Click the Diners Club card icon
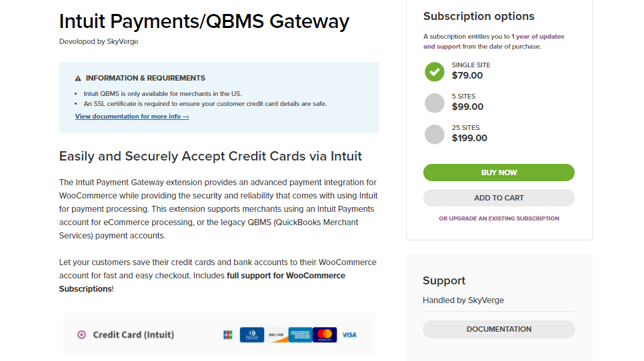Viewport: 644px width, 361px height. (x=252, y=335)
